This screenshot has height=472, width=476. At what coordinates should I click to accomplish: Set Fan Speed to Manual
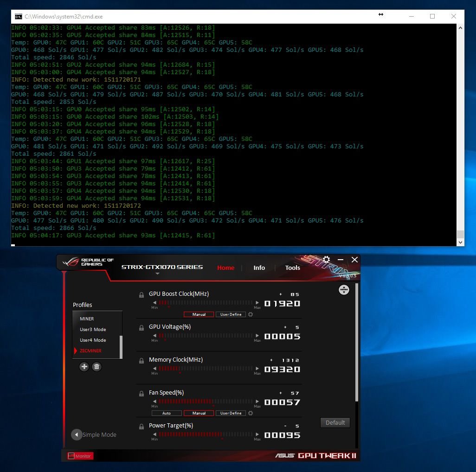(199, 413)
